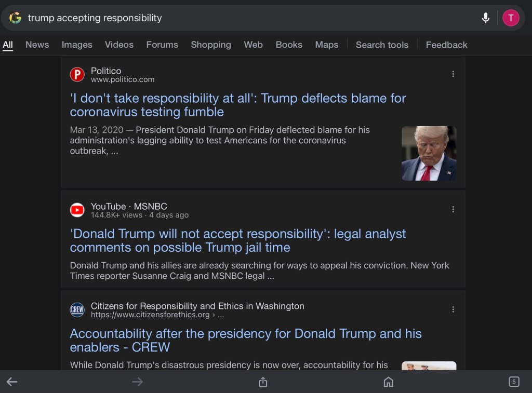Open more options for the Politico result
This screenshot has width=532, height=393.
tap(453, 74)
